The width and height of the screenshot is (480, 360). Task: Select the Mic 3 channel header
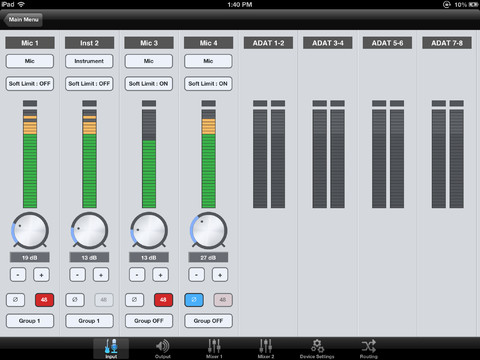point(149,43)
